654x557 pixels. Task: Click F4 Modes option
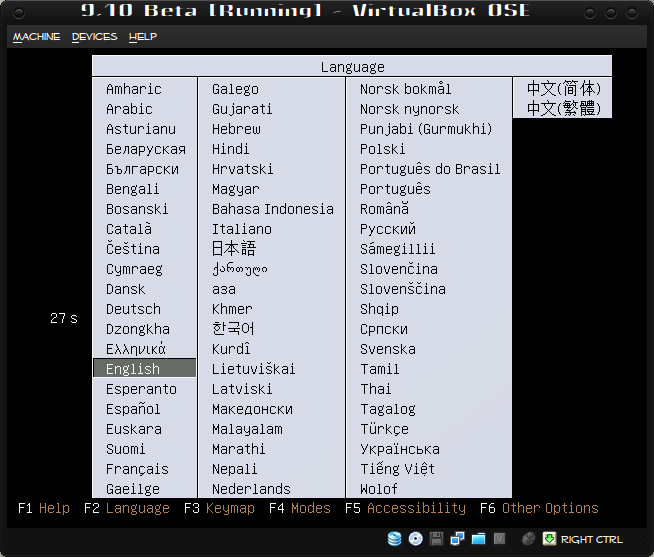[x=300, y=508]
